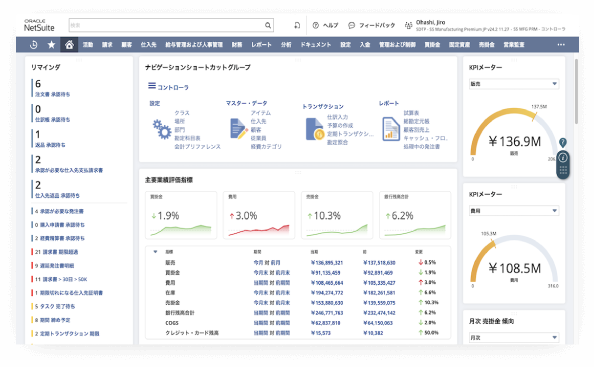Viewport: 594px width, 367px height.
Task: Click the page vertical scrollbar
Action: (x=576, y=92)
